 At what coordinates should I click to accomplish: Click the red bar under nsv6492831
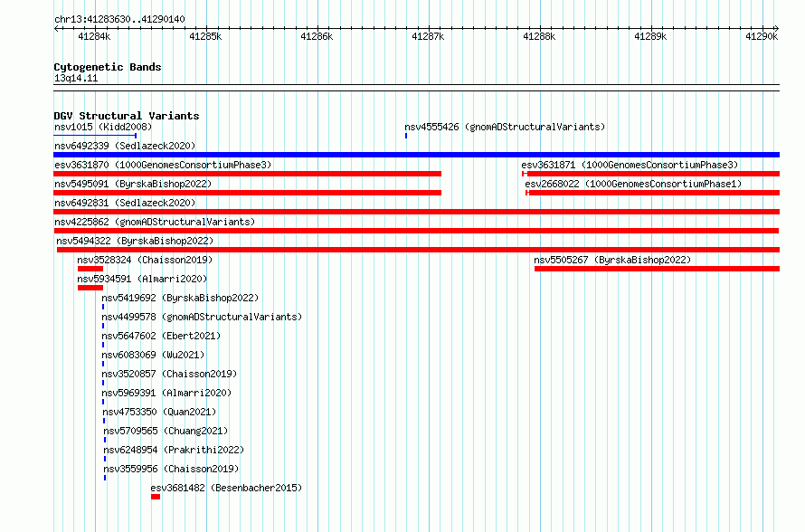(x=416, y=212)
